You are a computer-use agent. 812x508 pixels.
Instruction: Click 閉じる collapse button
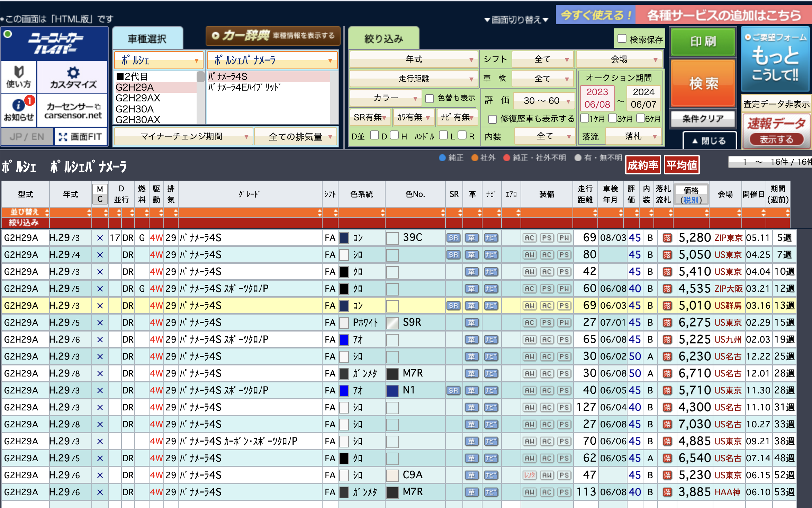point(709,140)
